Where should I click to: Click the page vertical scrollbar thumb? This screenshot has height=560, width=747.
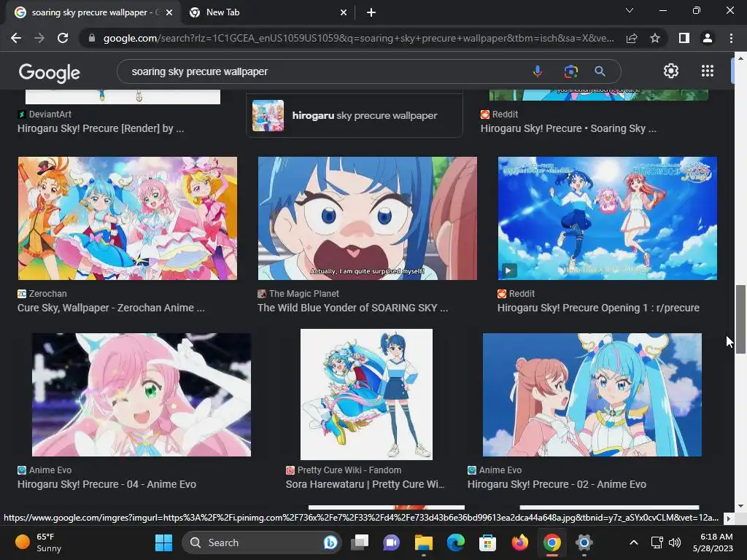point(740,319)
